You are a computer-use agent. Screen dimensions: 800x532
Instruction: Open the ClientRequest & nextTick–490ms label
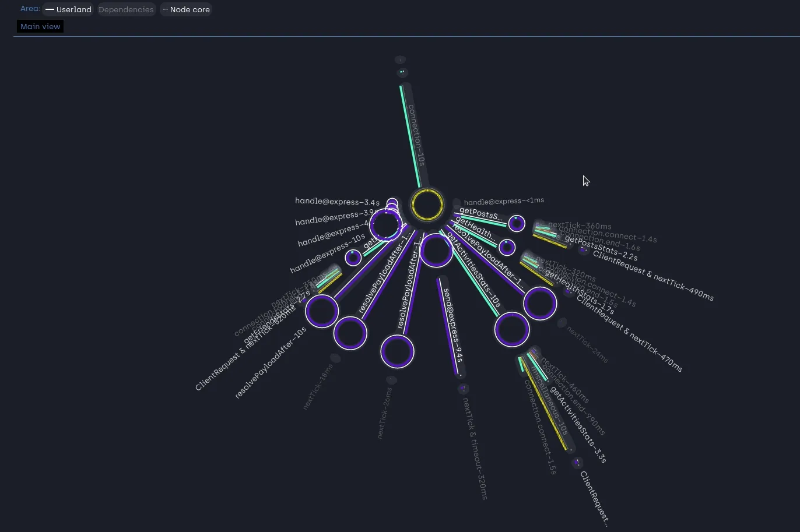(x=652, y=275)
